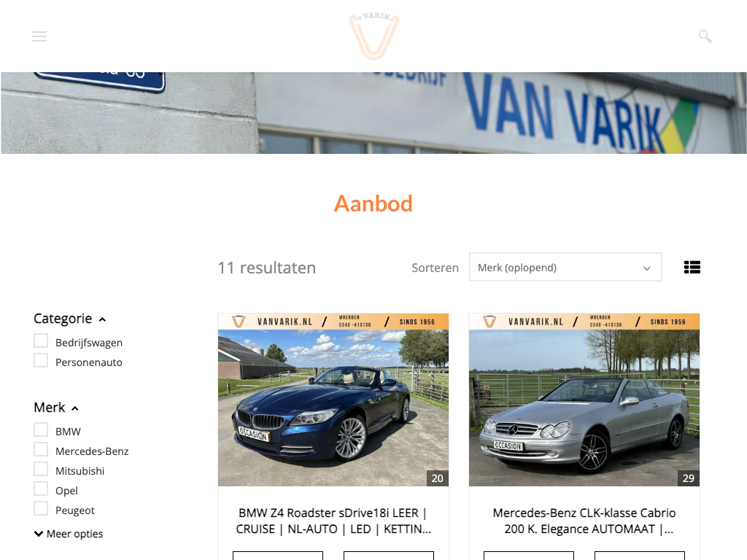Select the Mercedes-Benz checkbox
This screenshot has width=747, height=560.
[41, 449]
